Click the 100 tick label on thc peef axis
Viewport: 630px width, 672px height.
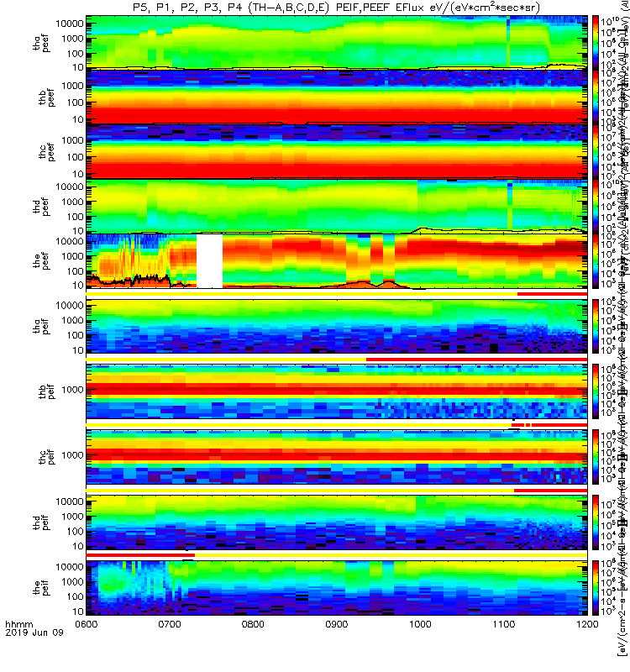click(x=75, y=157)
